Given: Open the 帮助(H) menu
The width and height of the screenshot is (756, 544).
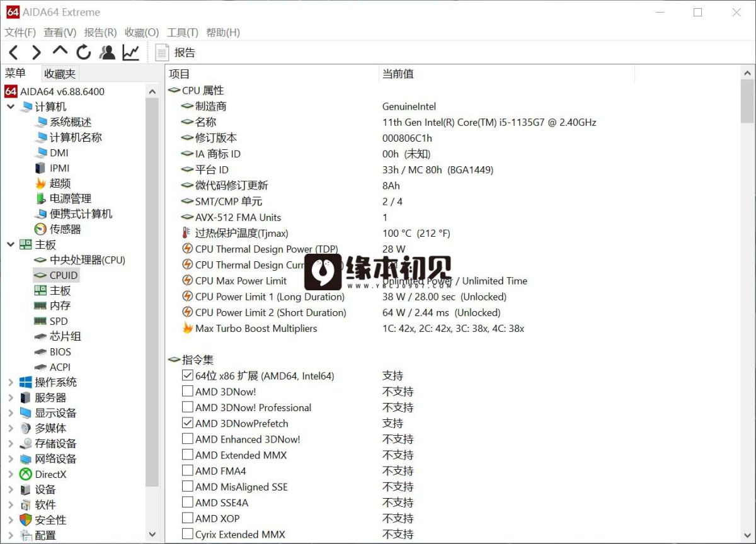Looking at the screenshot, I should pyautogui.click(x=223, y=32).
